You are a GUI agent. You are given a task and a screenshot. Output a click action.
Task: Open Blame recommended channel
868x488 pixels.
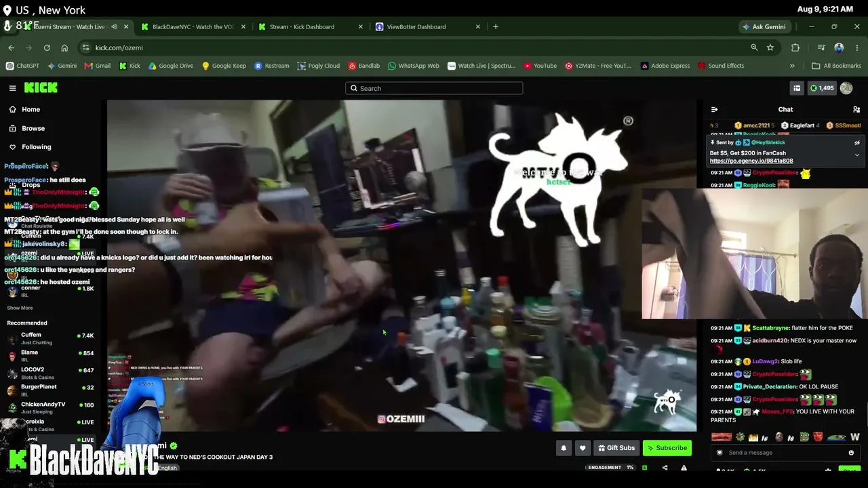point(50,356)
